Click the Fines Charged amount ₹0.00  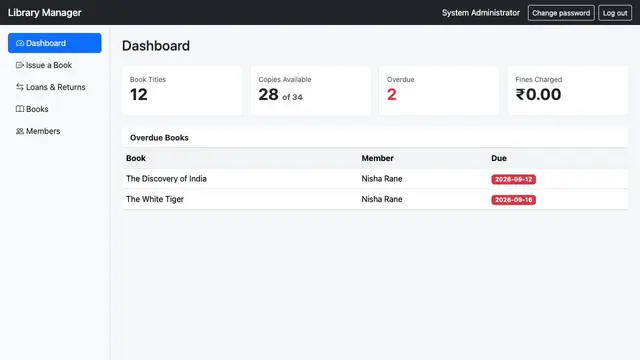pos(538,95)
